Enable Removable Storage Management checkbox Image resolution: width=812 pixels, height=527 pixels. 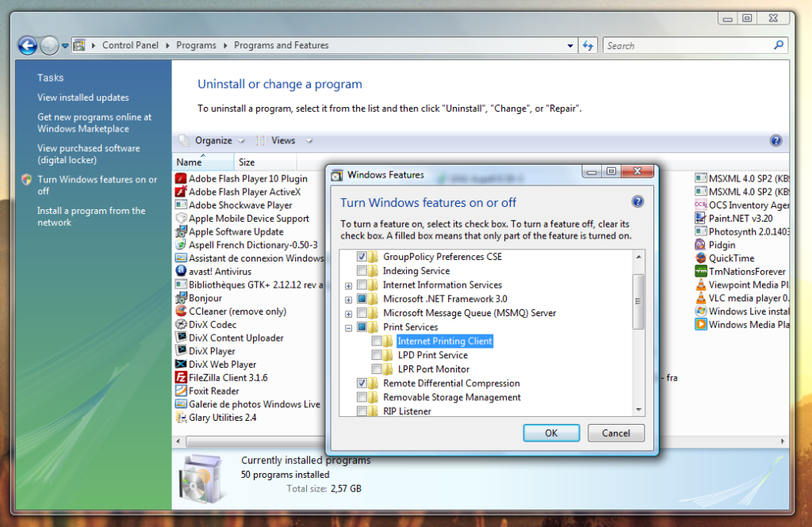click(x=362, y=397)
